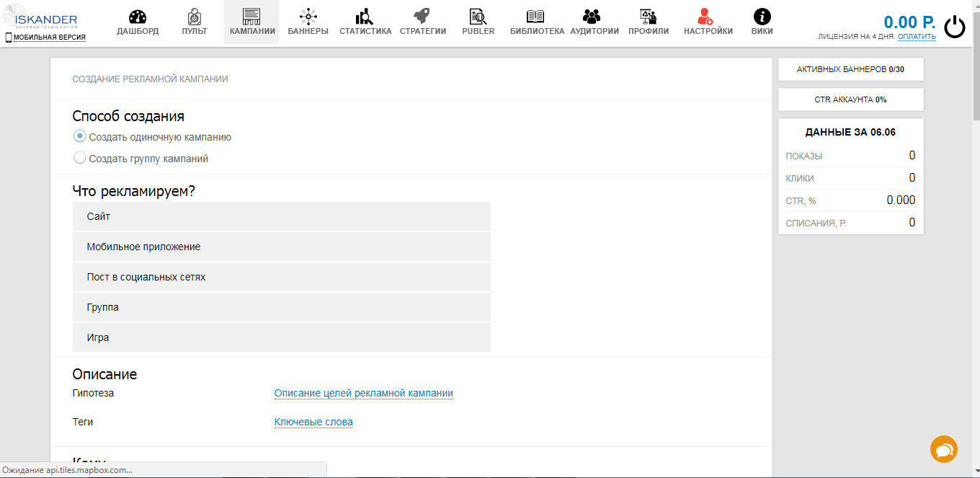980x478 pixels.
Task: Click the Оплатить license link
Action: [x=917, y=36]
